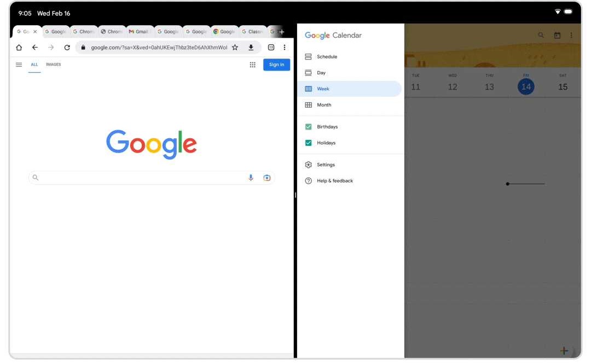This screenshot has width=591, height=364.
Task: Create a new event with the plus button
Action: click(564, 350)
